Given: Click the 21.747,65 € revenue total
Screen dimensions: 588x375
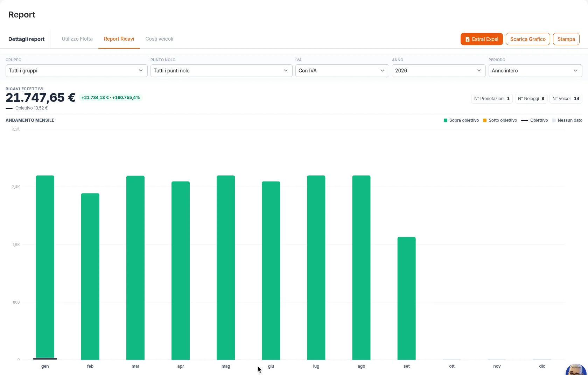Looking at the screenshot, I should pyautogui.click(x=41, y=98).
